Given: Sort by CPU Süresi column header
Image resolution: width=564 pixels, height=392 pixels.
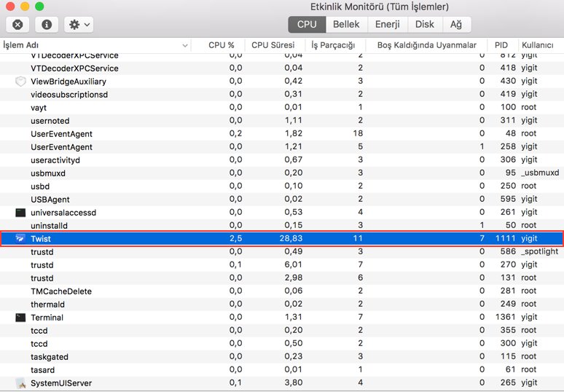Looking at the screenshot, I should pyautogui.click(x=273, y=45).
